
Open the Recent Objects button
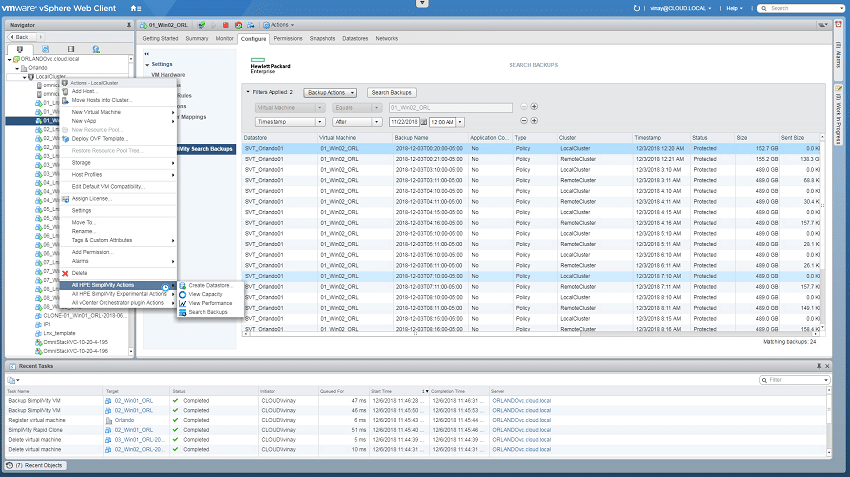pyautogui.click(x=36, y=466)
